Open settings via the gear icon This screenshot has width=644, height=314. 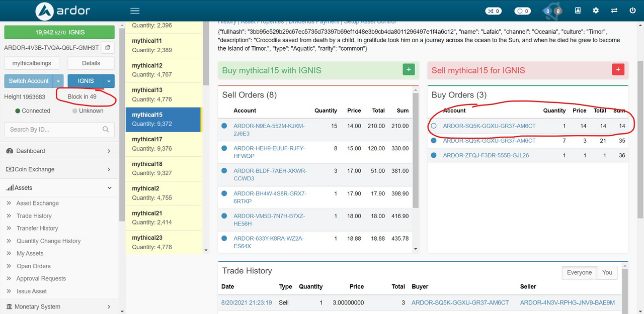click(x=596, y=11)
